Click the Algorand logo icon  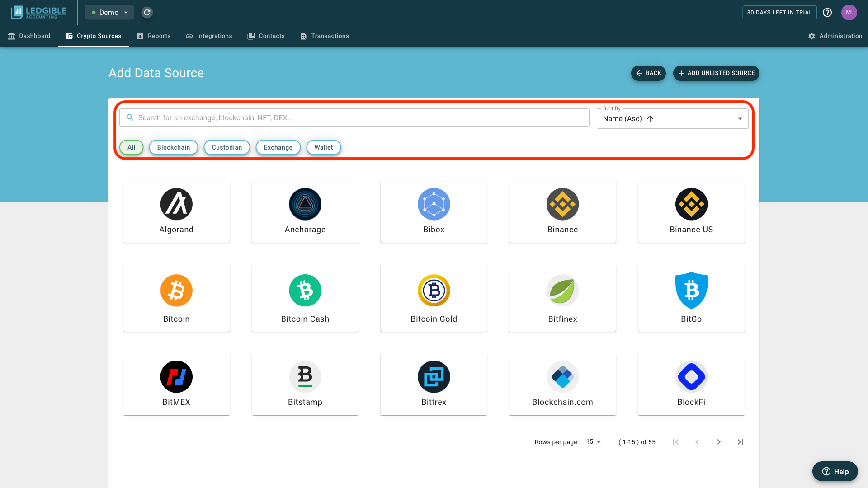click(x=176, y=204)
